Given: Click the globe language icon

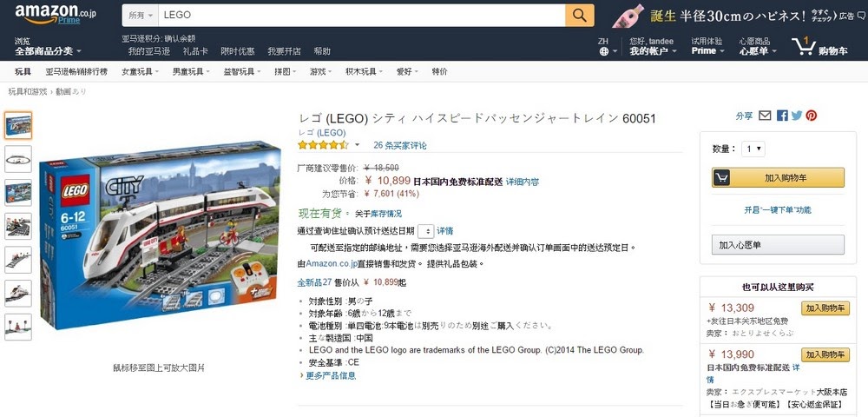Looking at the screenshot, I should [x=603, y=51].
